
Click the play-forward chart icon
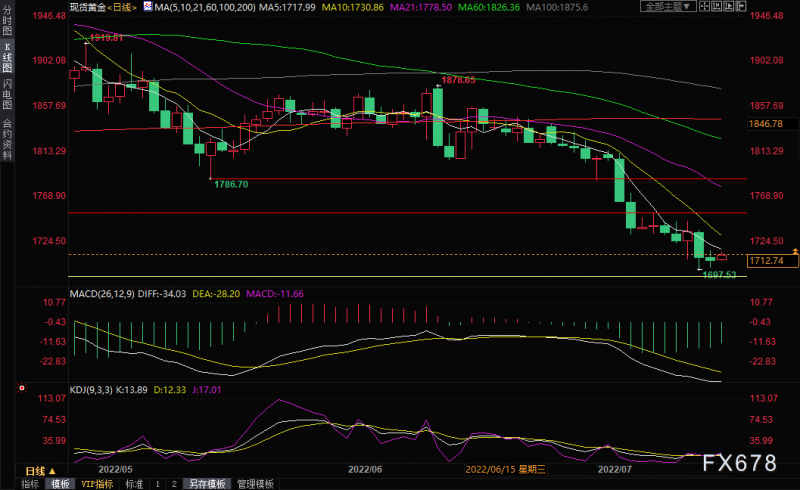(x=729, y=6)
